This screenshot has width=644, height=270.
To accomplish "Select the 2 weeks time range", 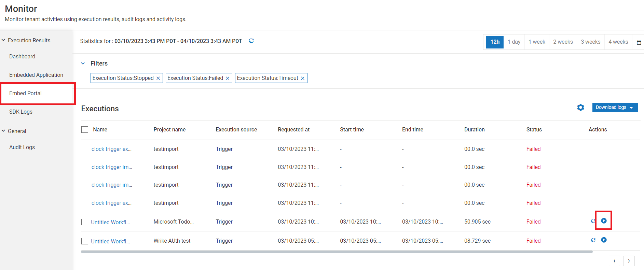I will (563, 42).
